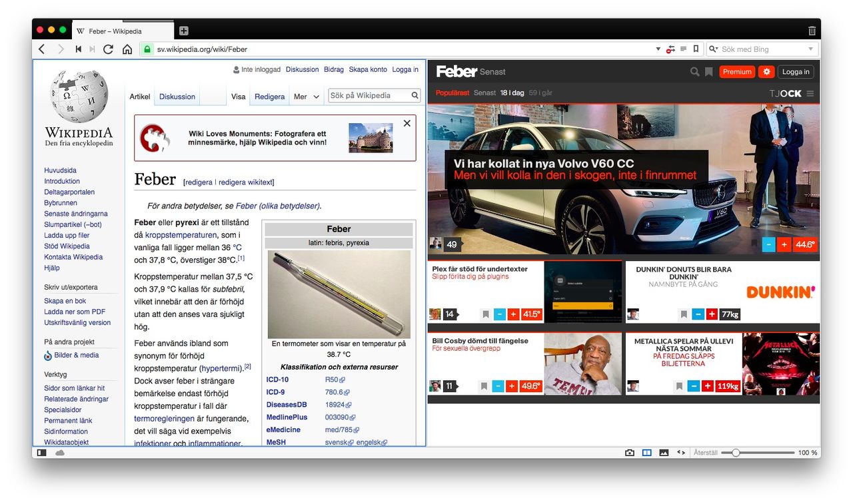Go back using the browser back arrow
This screenshot has width=853, height=504.
coord(42,49)
